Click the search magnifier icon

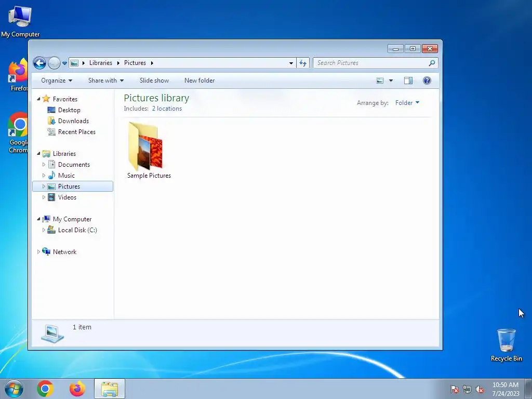point(432,63)
